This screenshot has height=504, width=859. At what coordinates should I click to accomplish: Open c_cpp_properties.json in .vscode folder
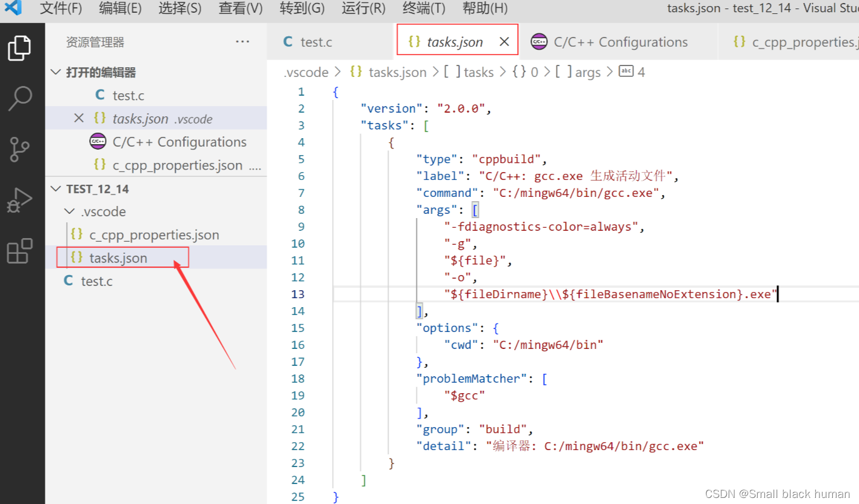pyautogui.click(x=154, y=235)
